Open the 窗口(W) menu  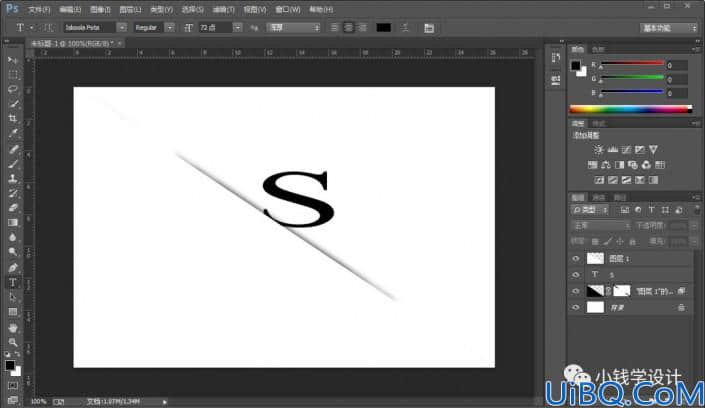(x=288, y=9)
